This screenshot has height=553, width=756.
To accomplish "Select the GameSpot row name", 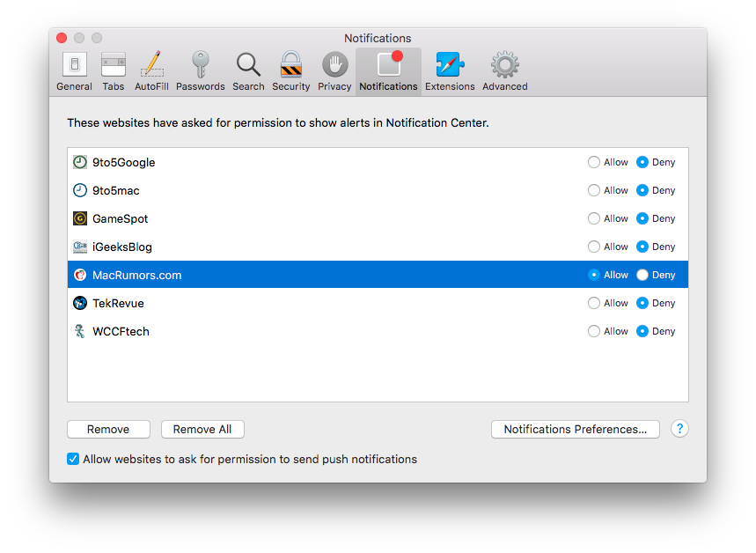I will pos(120,219).
